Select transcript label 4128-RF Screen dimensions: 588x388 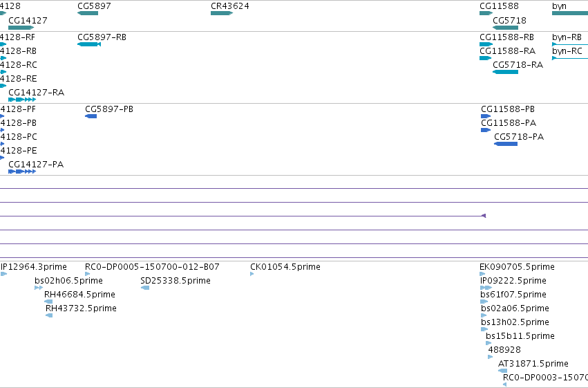coord(18,37)
